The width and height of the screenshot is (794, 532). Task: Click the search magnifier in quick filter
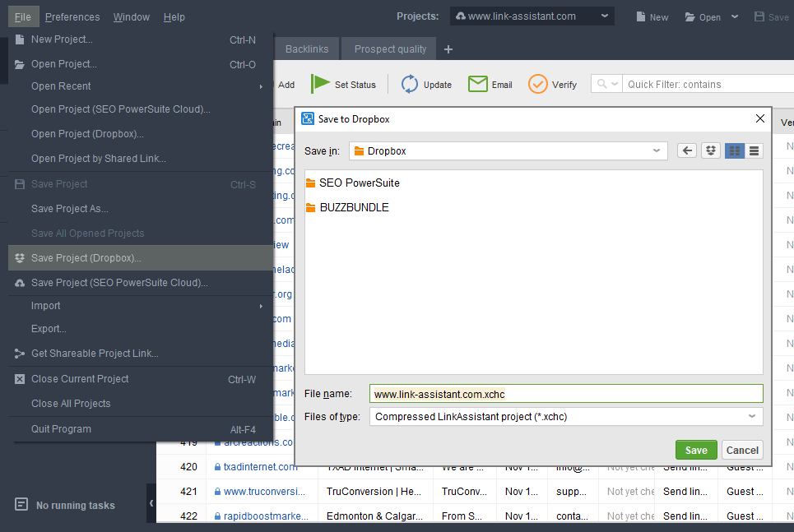[x=601, y=84]
